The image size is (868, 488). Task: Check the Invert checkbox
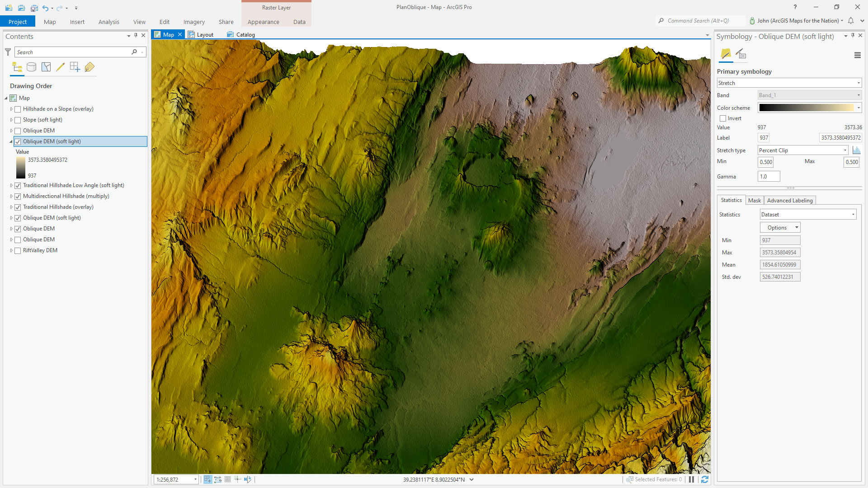[723, 118]
